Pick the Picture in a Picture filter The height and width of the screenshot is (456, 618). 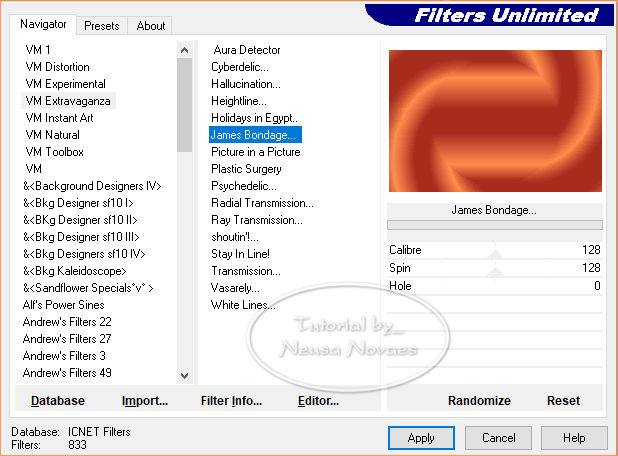(255, 152)
